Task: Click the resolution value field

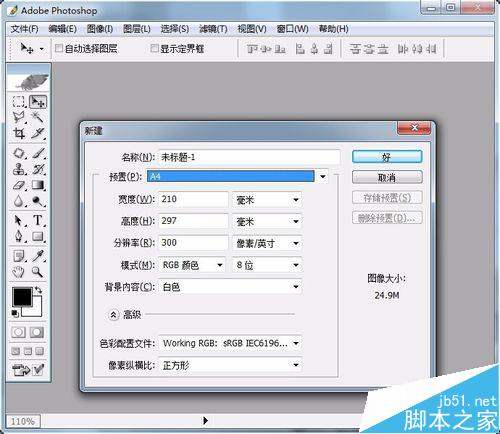Action: coord(193,243)
